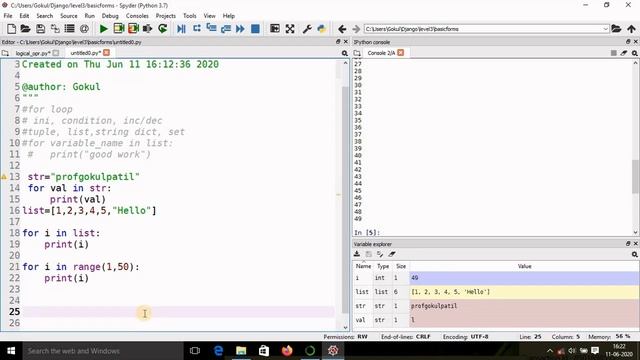
Task: Open the Projects menu
Action: coord(165,16)
